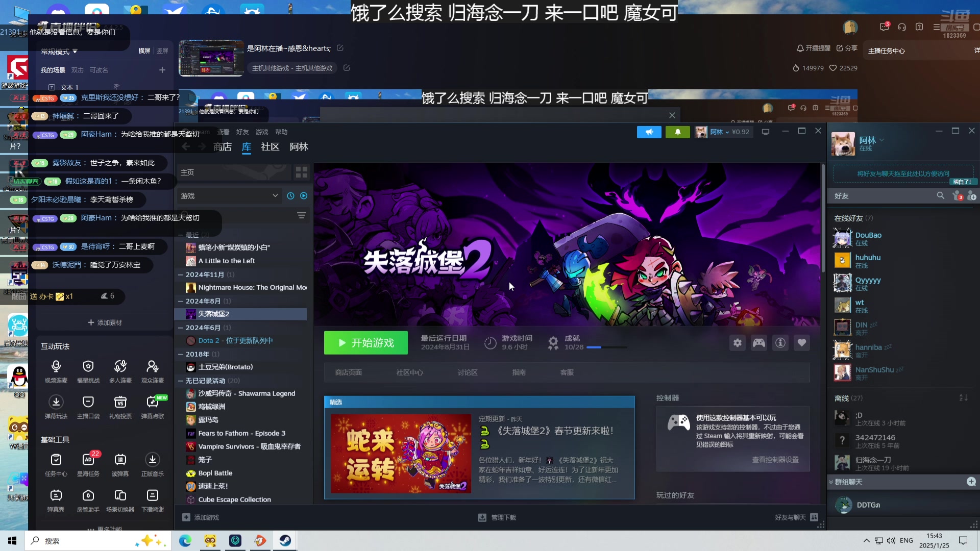Open game info icon
The width and height of the screenshot is (980, 551).
780,343
